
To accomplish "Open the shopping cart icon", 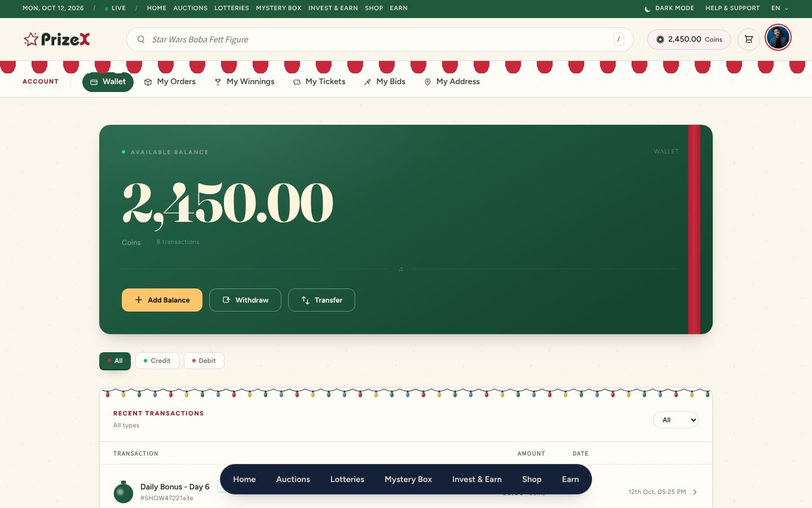I will pyautogui.click(x=749, y=40).
